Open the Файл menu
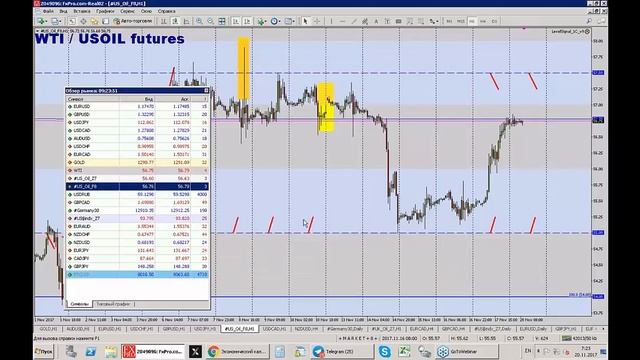 pos(48,11)
